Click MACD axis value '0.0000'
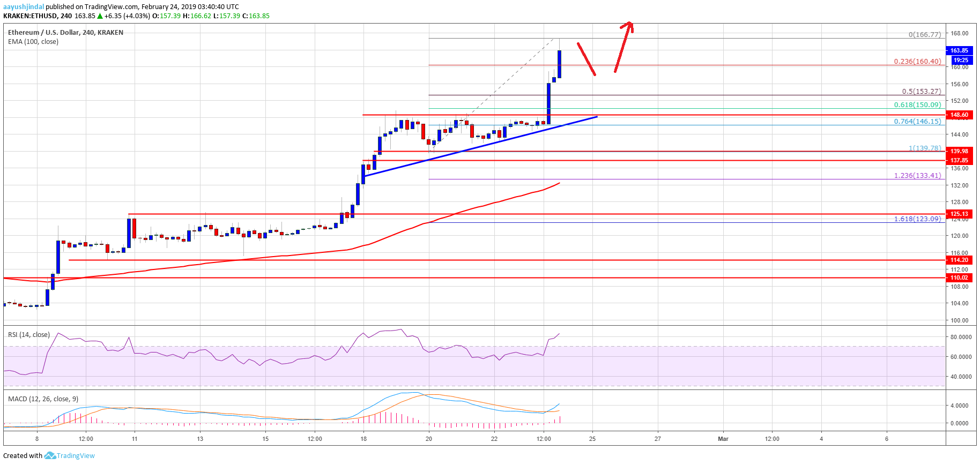Screen dimensions: 980x465 pos(960,423)
